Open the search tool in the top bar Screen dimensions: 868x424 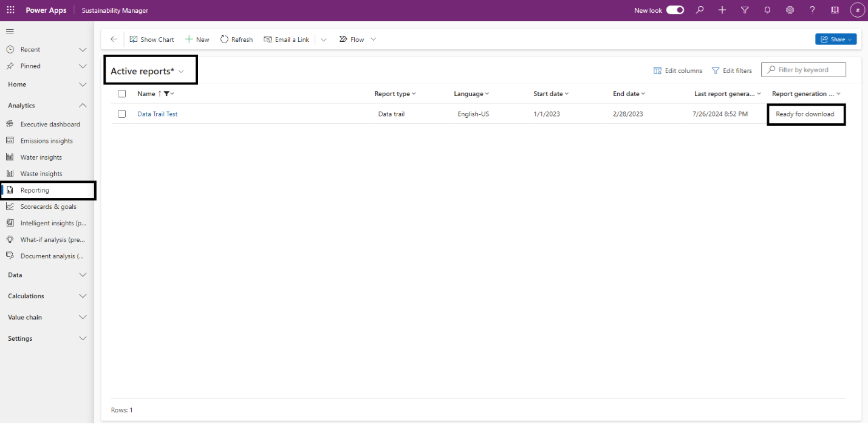[x=700, y=10]
